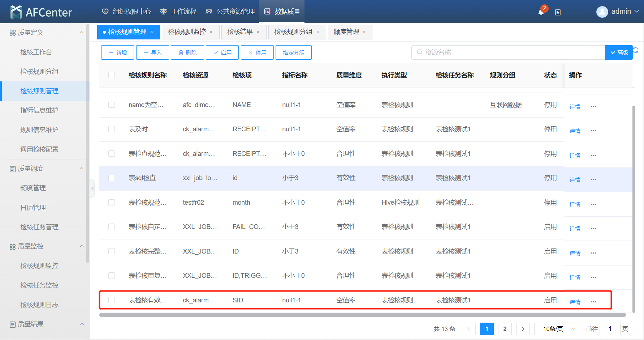Click the refresh icon next to 高级
Viewport: 644px width, 340px height.
point(636,50)
